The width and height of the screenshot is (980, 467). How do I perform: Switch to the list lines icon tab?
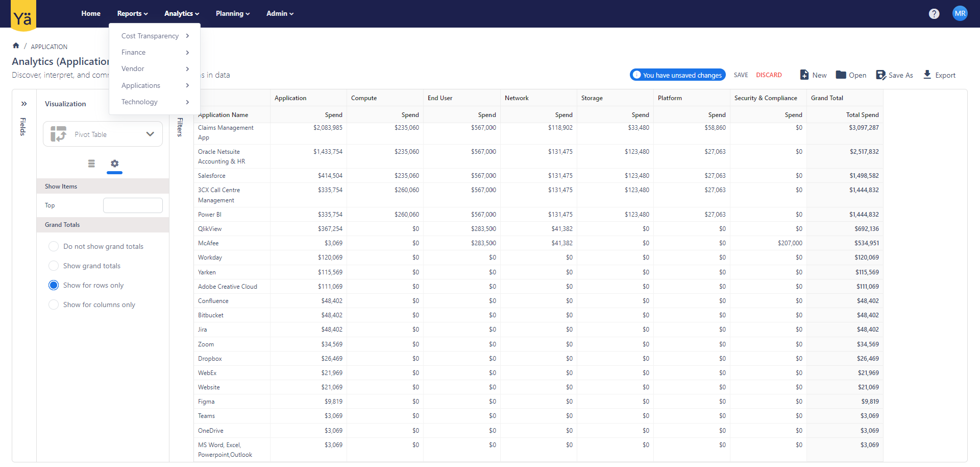91,164
